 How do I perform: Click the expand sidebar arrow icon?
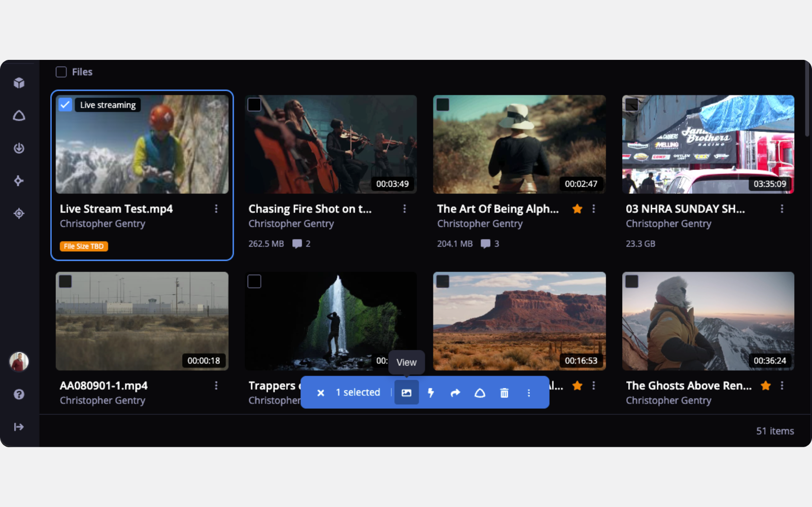coord(19,427)
